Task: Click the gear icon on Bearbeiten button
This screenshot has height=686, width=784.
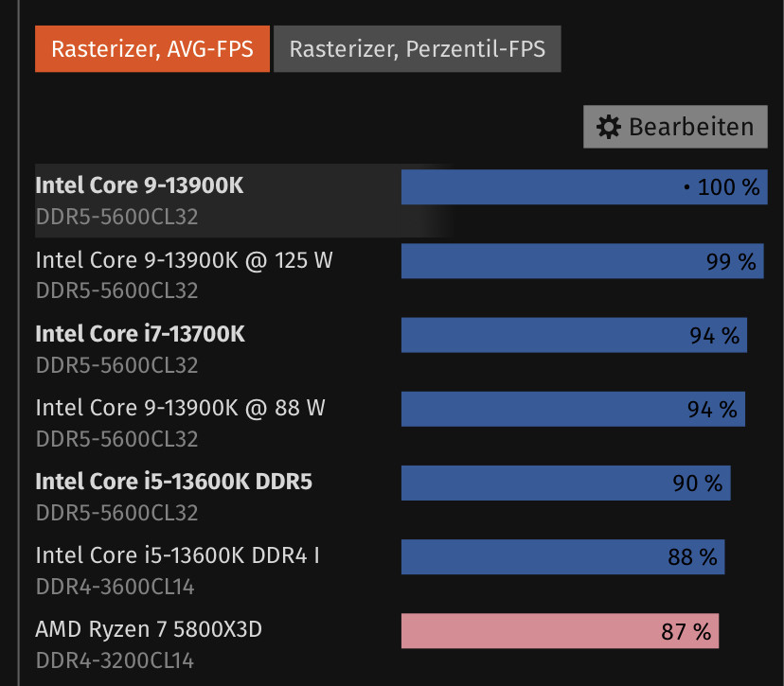Action: pos(609,127)
